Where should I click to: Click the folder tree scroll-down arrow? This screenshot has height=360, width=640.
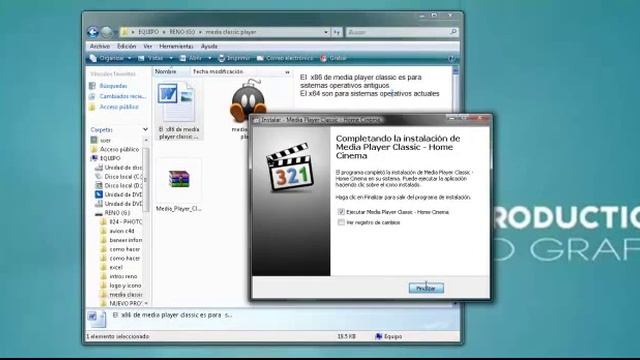click(146, 303)
